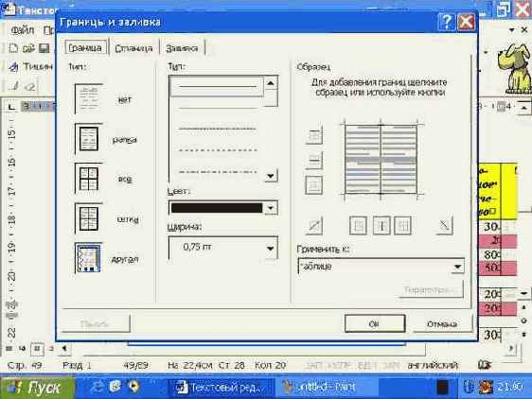The width and height of the screenshot is (532, 399).
Task: Expand the 'Применить к' dropdown
Action: [x=457, y=267]
